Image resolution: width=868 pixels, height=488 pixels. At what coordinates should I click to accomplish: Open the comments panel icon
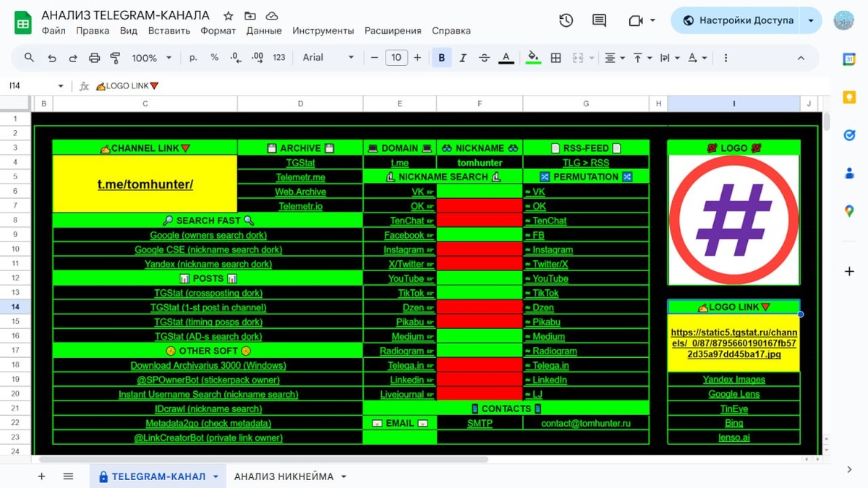pyautogui.click(x=599, y=20)
